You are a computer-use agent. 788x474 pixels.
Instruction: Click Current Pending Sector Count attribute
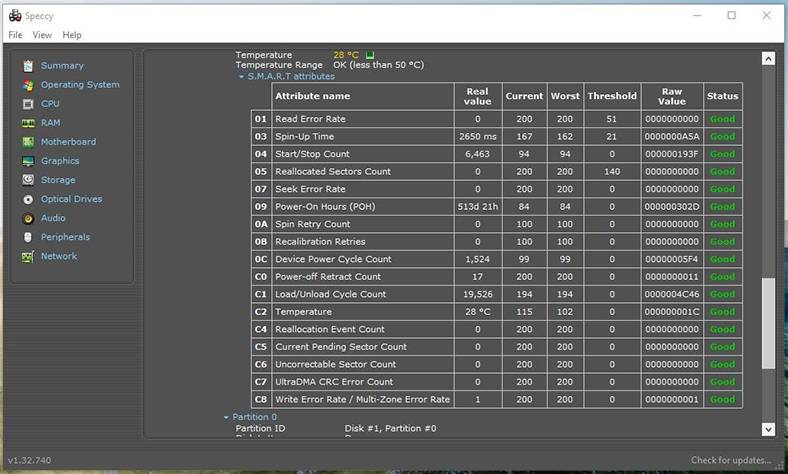point(341,347)
